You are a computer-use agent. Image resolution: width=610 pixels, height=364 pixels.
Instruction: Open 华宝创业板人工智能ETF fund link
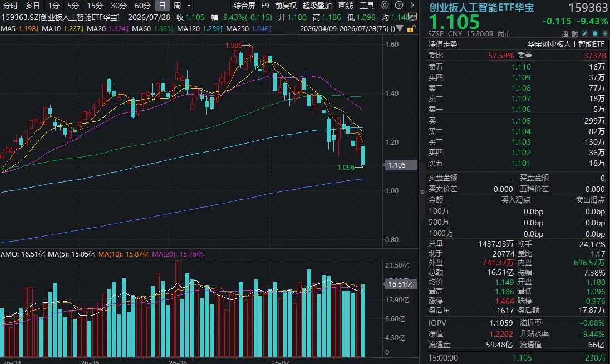[x=566, y=44]
